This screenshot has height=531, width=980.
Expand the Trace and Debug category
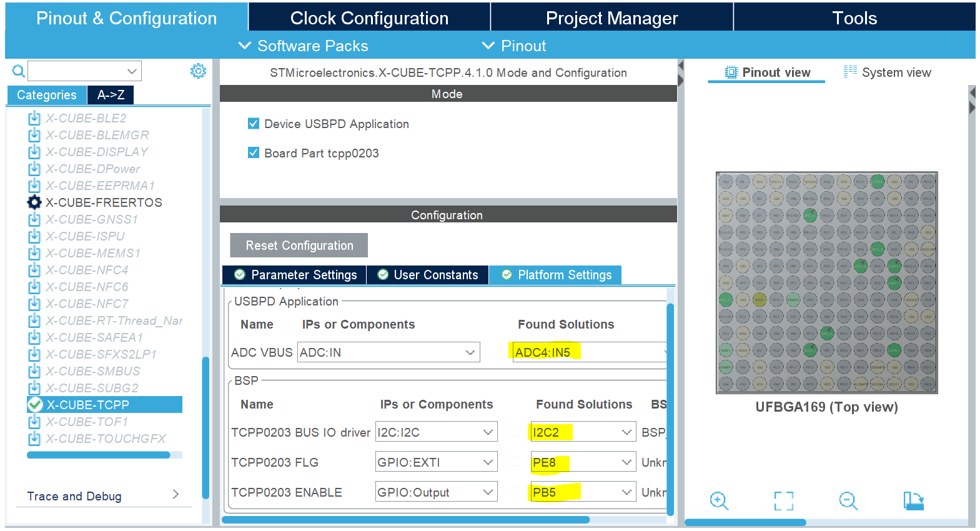click(x=104, y=496)
